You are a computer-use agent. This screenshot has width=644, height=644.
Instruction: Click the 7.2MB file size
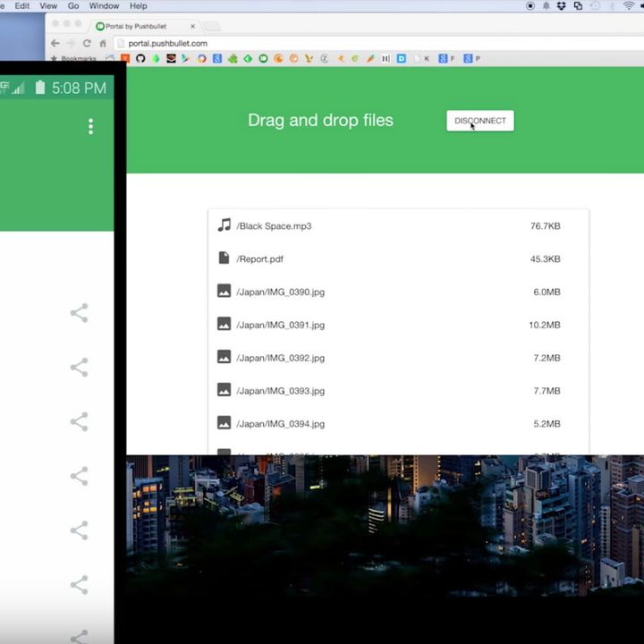click(x=547, y=357)
